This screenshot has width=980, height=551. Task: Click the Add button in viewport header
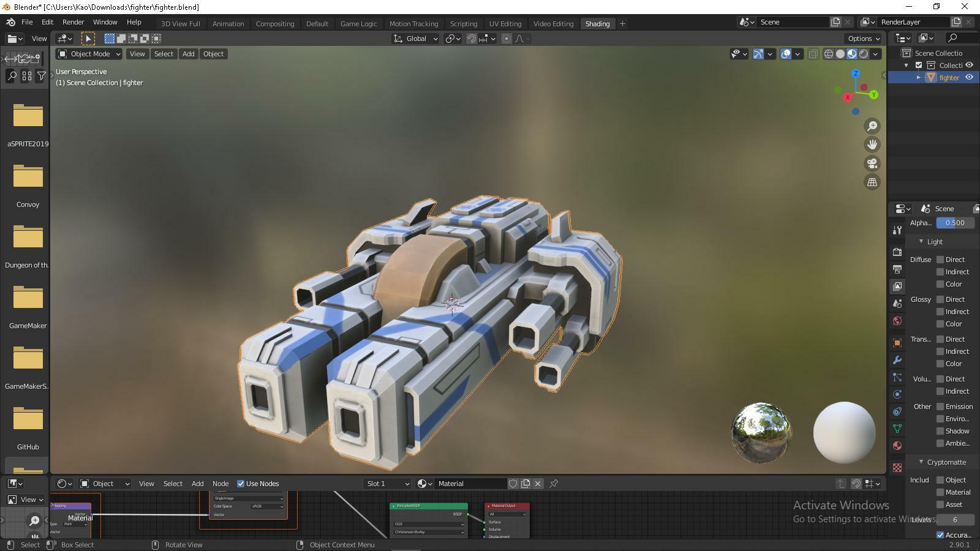coord(188,54)
